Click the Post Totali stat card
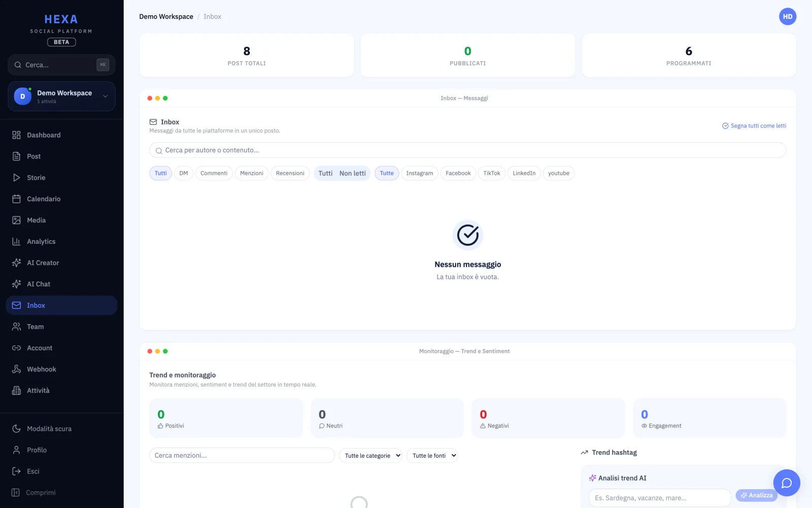812x508 pixels. (247, 55)
